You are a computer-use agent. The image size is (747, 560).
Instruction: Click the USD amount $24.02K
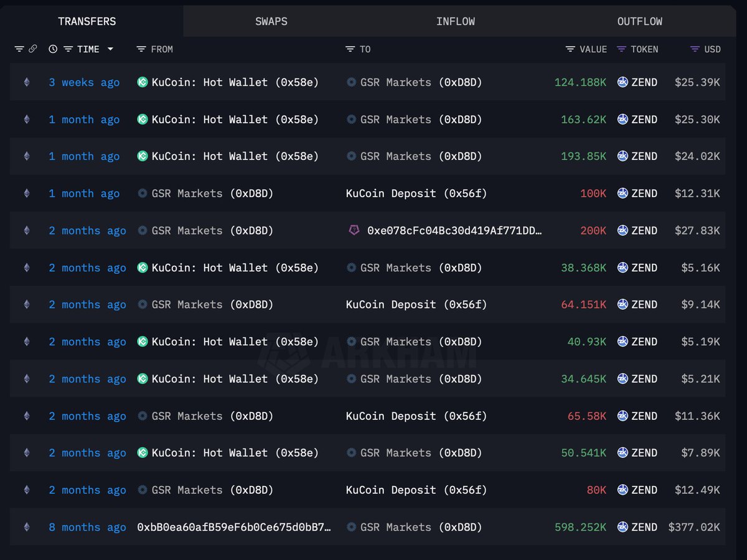(697, 156)
